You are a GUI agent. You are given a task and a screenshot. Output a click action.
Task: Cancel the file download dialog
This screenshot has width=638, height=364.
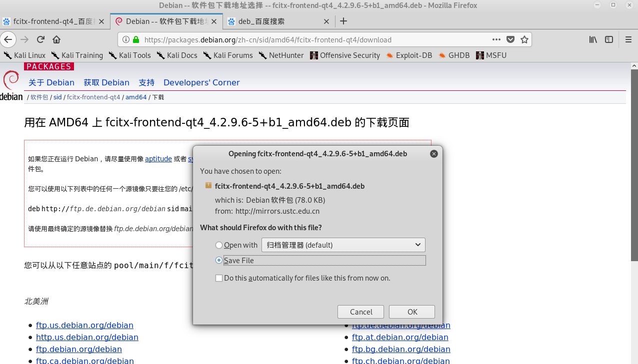click(x=360, y=312)
